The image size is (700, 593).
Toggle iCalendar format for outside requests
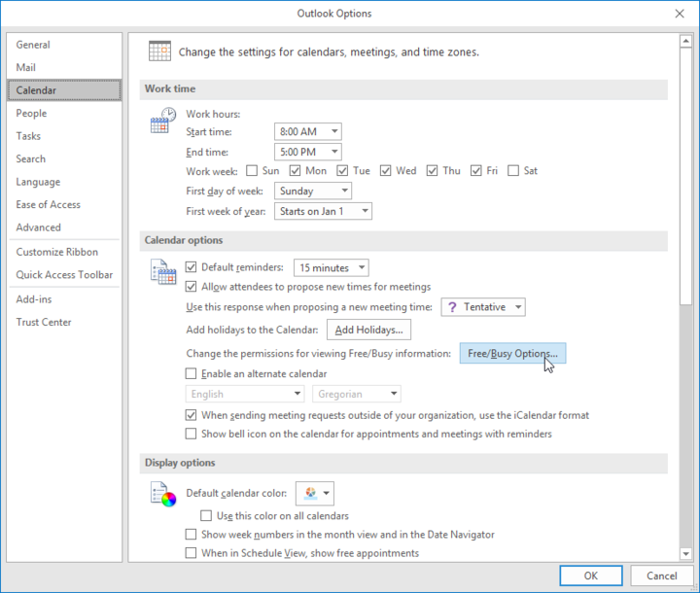click(x=192, y=415)
